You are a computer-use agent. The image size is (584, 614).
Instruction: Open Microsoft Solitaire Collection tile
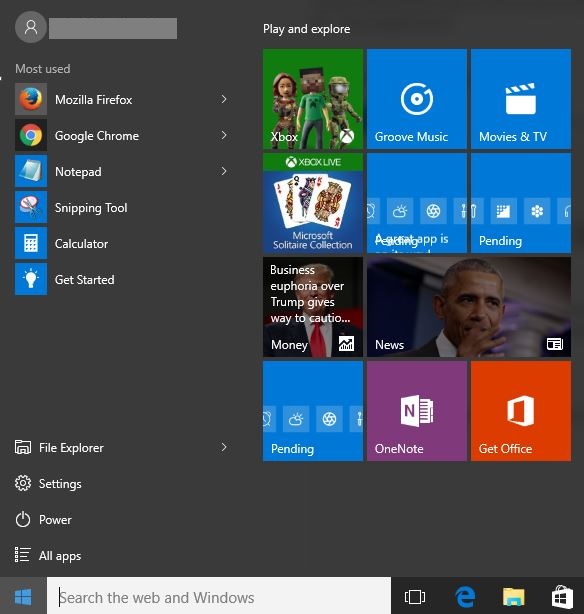point(313,203)
